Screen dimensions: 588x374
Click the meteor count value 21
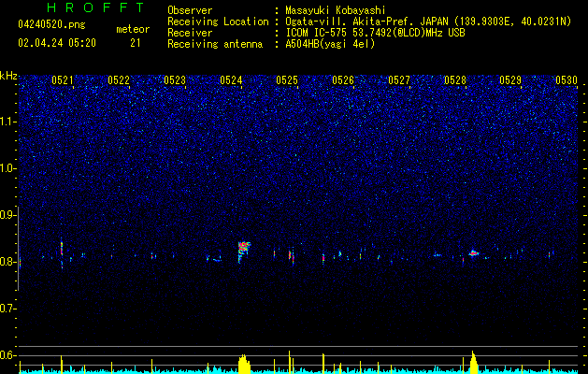(136, 43)
